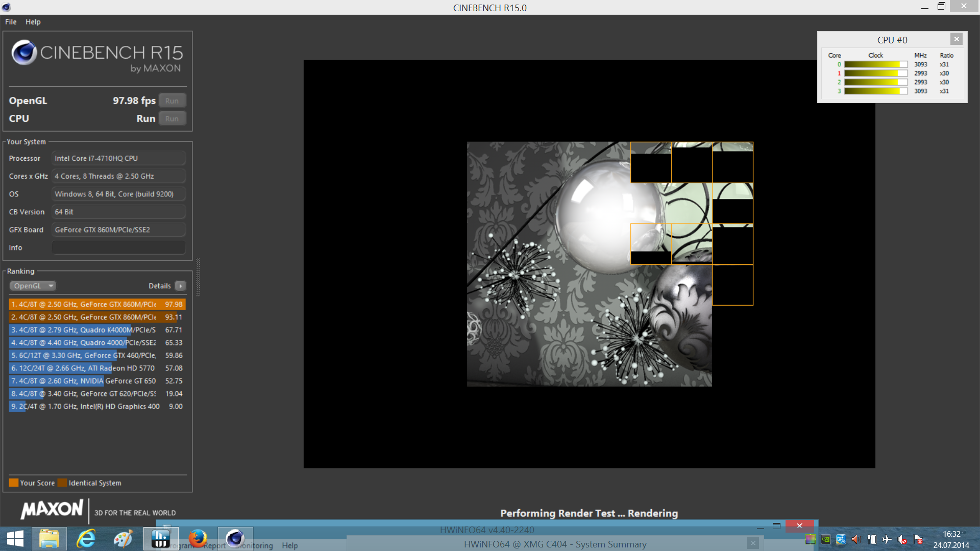Open the Cinebench taskbar icon
Screen dimensions: 980x551
pos(235,539)
